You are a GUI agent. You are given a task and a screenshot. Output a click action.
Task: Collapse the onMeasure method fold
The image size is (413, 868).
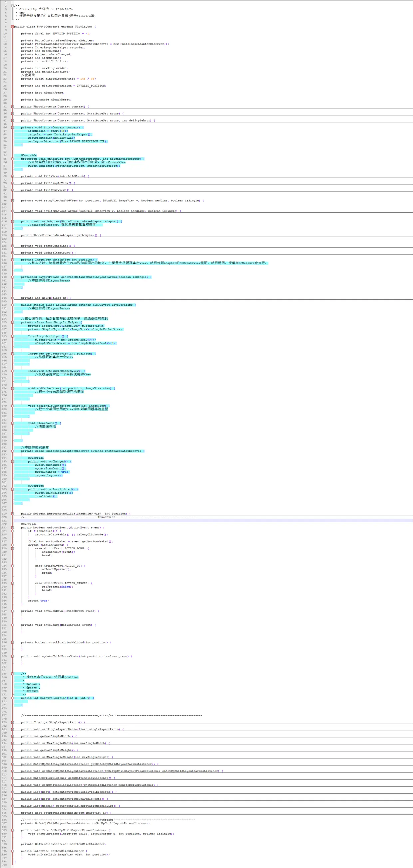[x=12, y=159]
